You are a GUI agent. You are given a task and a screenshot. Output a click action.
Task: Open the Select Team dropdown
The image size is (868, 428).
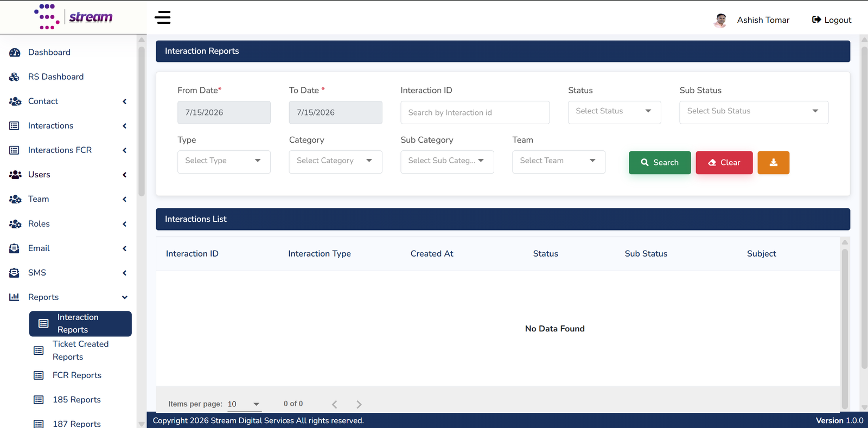pyautogui.click(x=558, y=162)
